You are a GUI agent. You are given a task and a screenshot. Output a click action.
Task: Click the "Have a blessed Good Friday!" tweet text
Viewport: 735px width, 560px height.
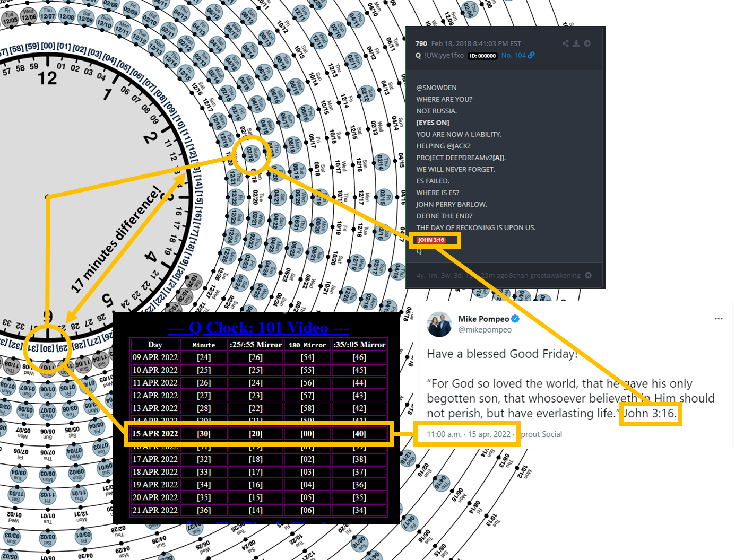[502, 354]
